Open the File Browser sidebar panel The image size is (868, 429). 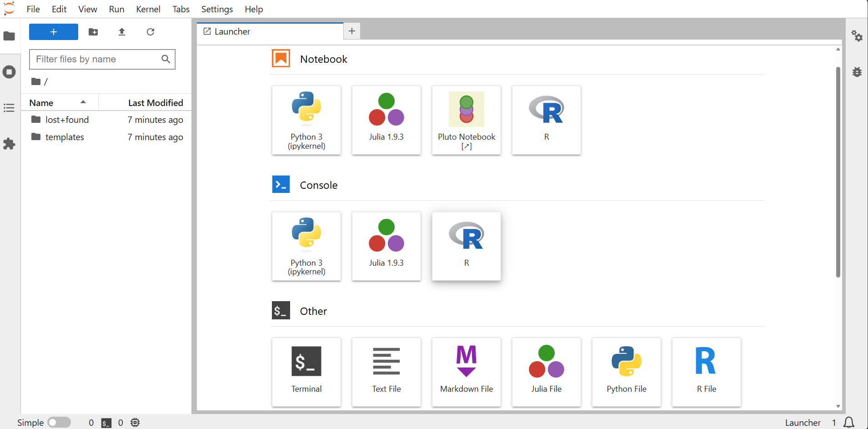(x=9, y=36)
